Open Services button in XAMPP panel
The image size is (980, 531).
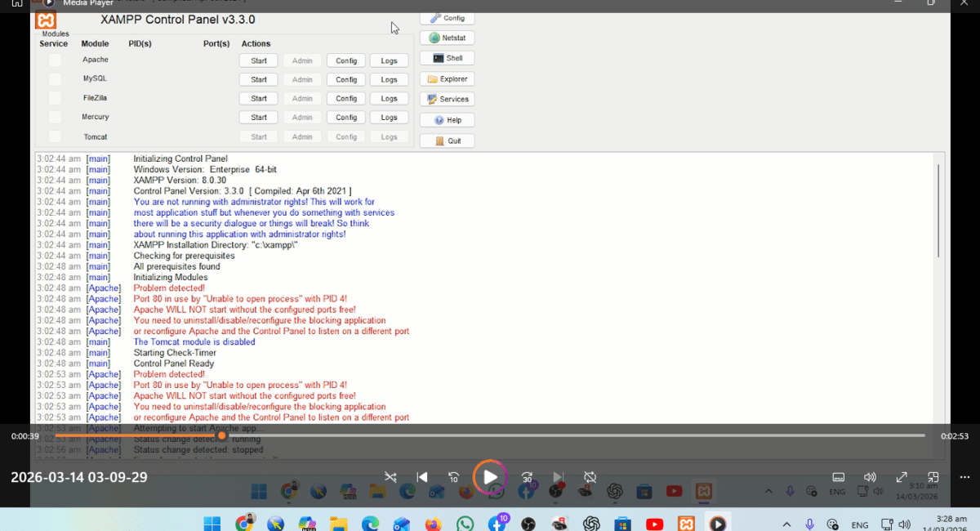447,99
